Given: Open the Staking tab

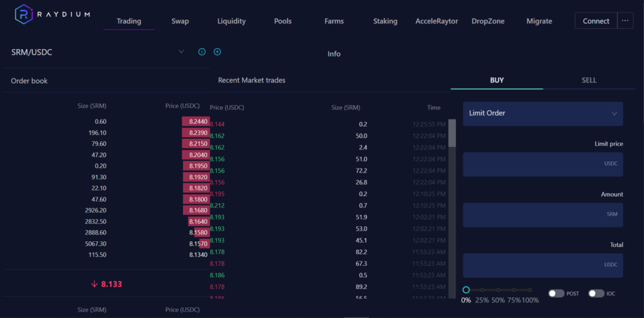Looking at the screenshot, I should (x=386, y=21).
